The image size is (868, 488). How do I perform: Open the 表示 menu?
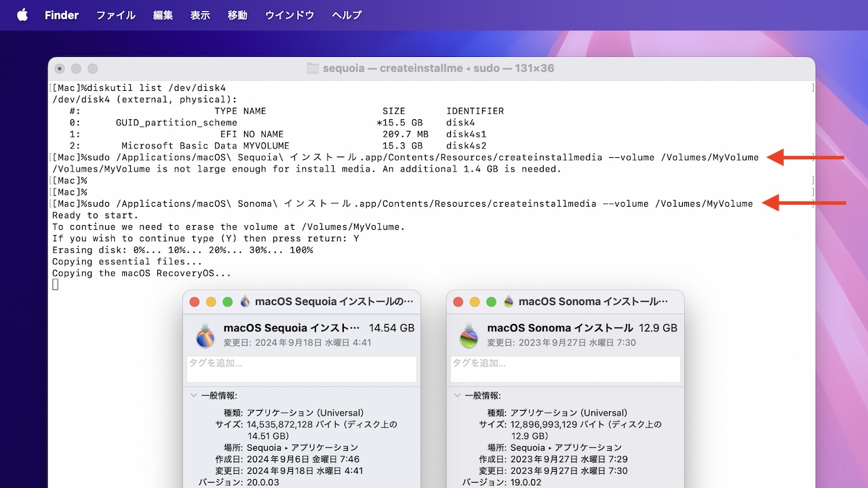(200, 15)
